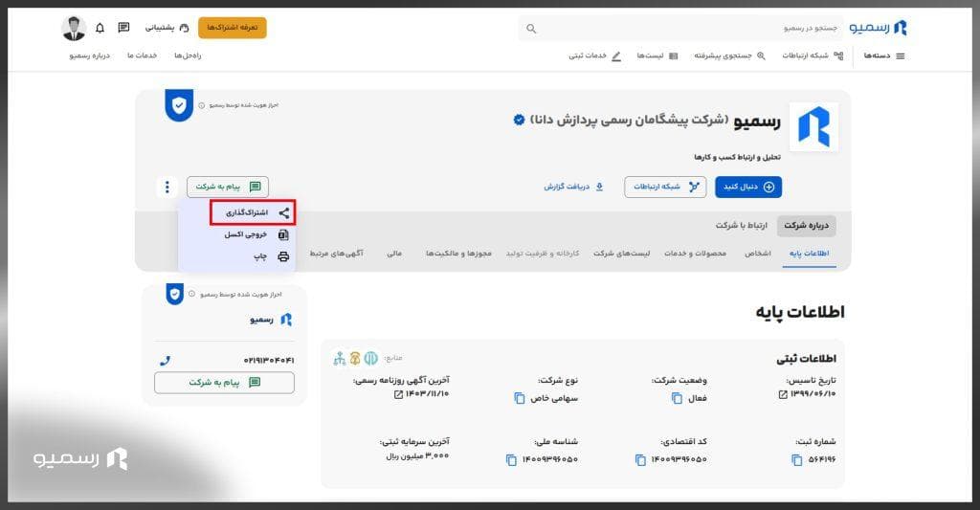This screenshot has width=980, height=510.
Task: Click the info icon beside 'احراز هویت شده' in header card
Action: coord(201,105)
